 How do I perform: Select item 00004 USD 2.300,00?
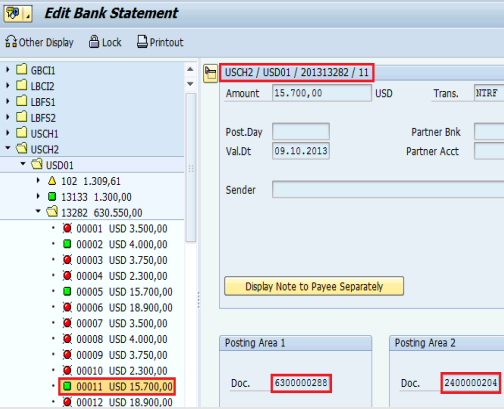click(x=122, y=276)
